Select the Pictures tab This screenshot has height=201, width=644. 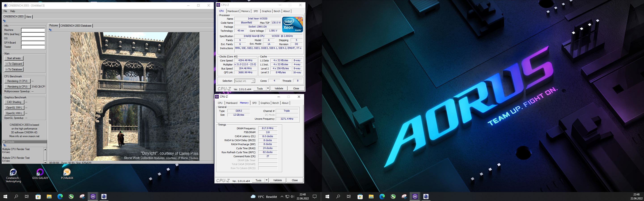click(x=53, y=25)
